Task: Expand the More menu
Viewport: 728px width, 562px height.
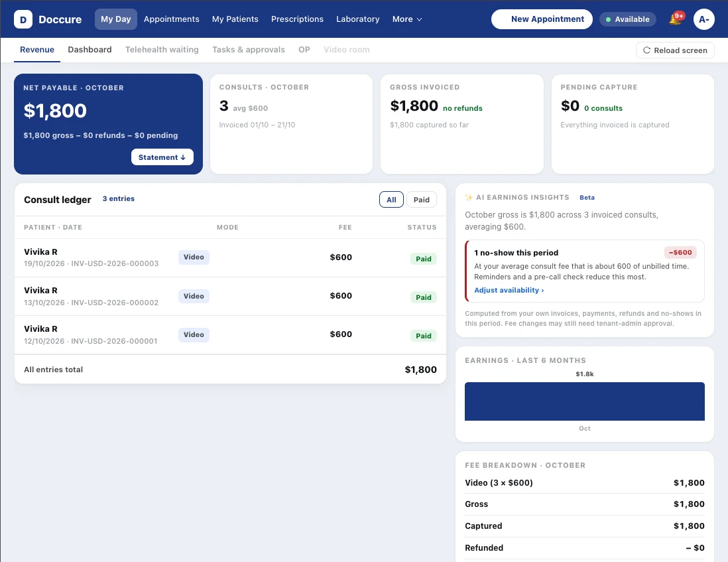Action: (407, 19)
